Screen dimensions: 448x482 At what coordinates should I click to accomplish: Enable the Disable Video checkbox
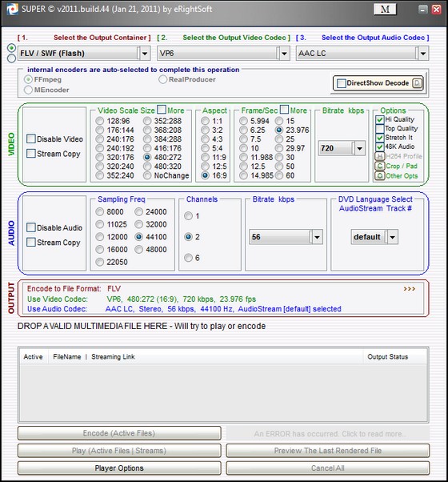click(x=31, y=139)
